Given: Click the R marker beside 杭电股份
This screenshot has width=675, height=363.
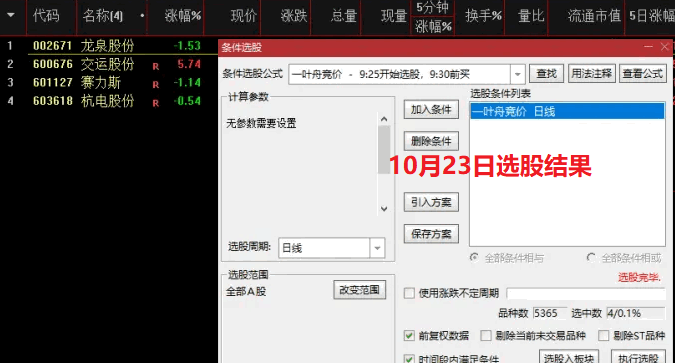Looking at the screenshot, I should click(155, 103).
